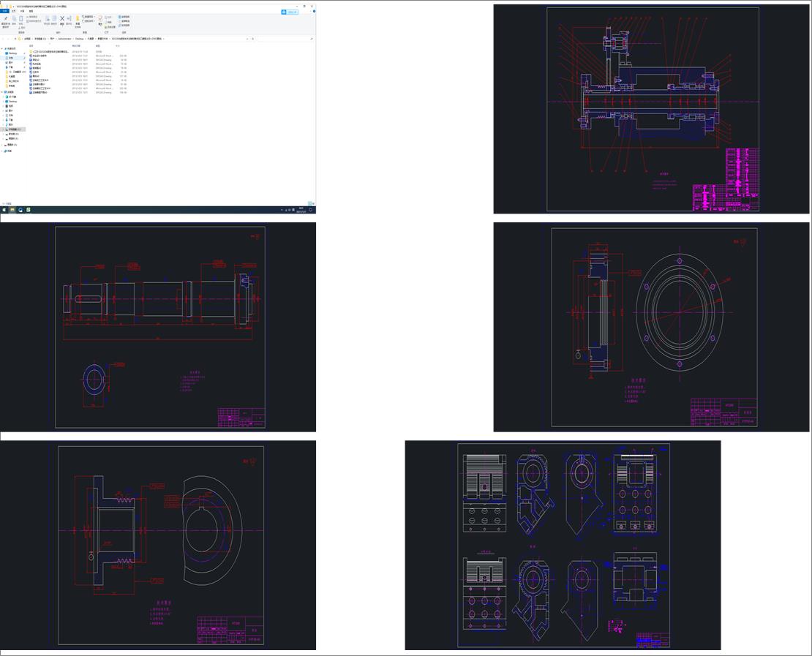Click Select all in the ribbon
Viewport: 812px width, 656px height.
click(124, 17)
